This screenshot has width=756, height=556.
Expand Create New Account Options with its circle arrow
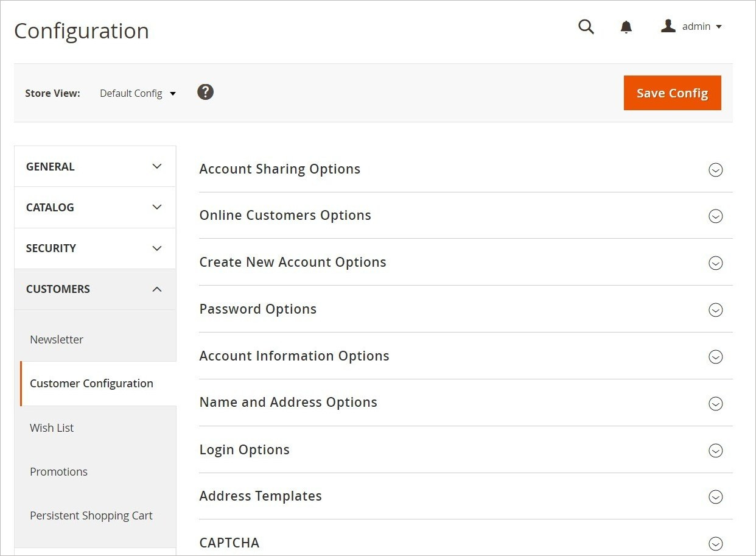click(x=715, y=263)
